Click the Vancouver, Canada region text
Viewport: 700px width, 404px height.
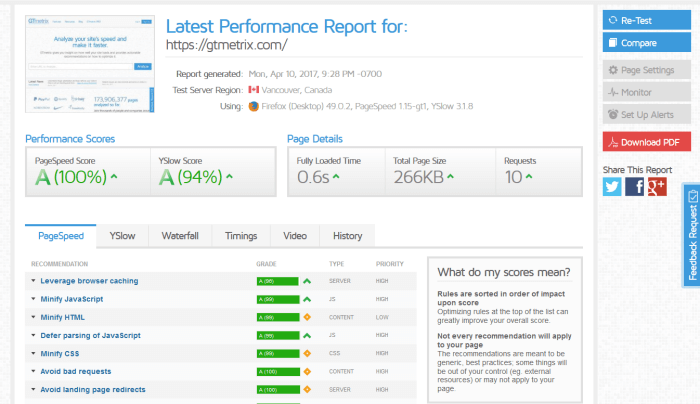[x=297, y=90]
